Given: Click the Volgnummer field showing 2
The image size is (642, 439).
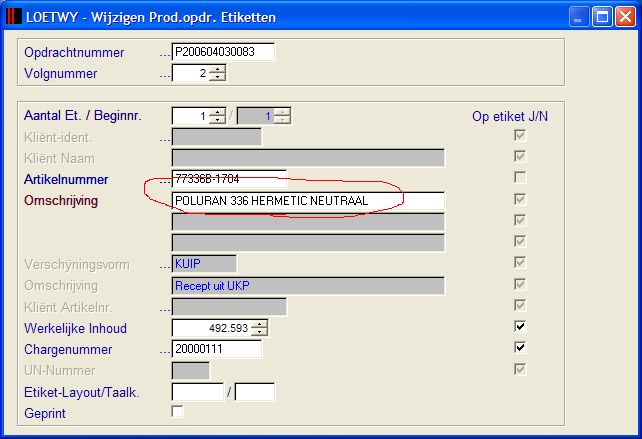Looking at the screenshot, I should [x=191, y=73].
